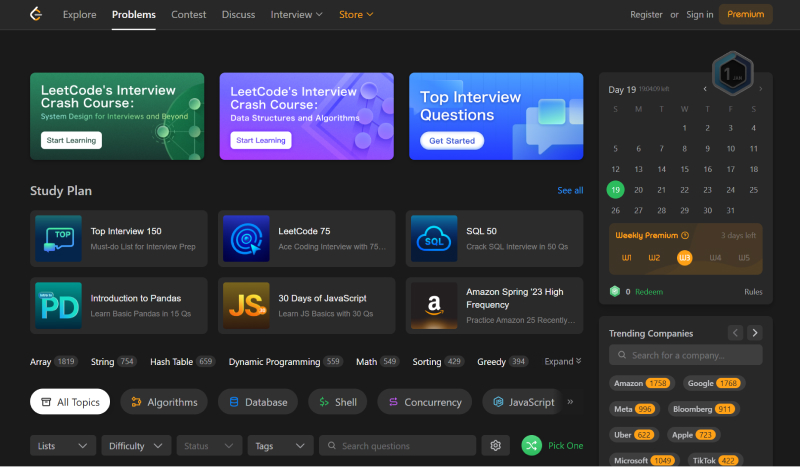This screenshot has width=800, height=467.
Task: Click the Pick One text
Action: point(565,446)
